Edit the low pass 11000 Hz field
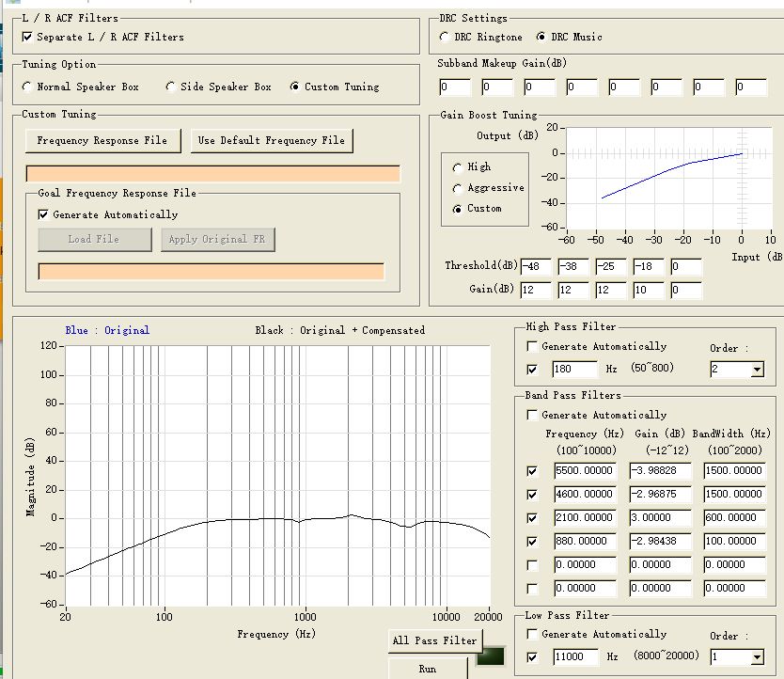Viewport: 784px width, 679px height. tap(575, 656)
